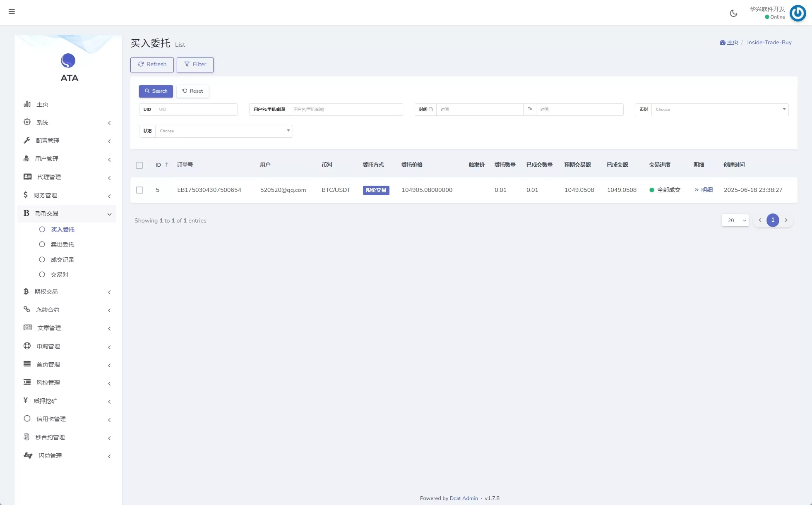Image resolution: width=812 pixels, height=505 pixels.
Task: Open the 20 per-page size dropdown
Action: click(x=735, y=220)
